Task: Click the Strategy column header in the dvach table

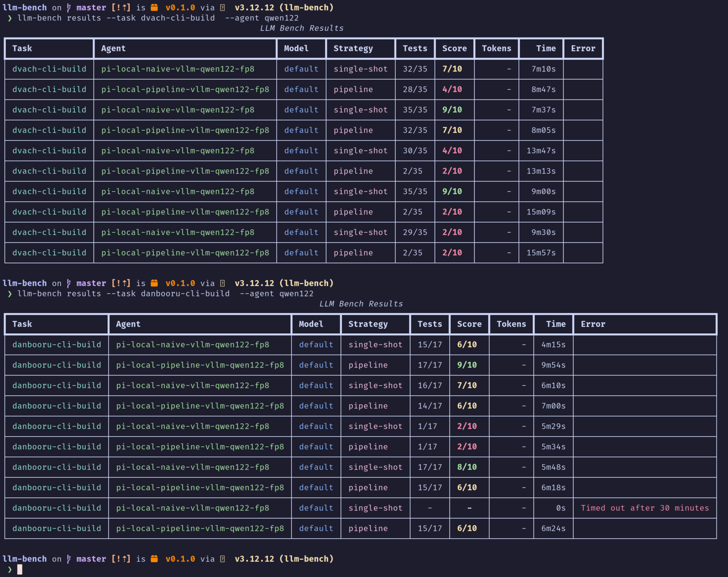Action: [x=354, y=48]
